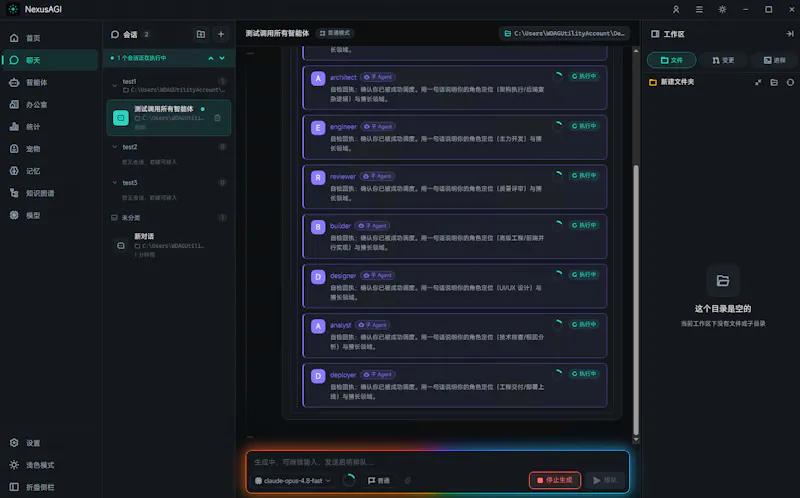Open workspace path C:\Users\WDAGUtilityAccount in header
Viewport: 800px width, 498px height.
[564, 33]
